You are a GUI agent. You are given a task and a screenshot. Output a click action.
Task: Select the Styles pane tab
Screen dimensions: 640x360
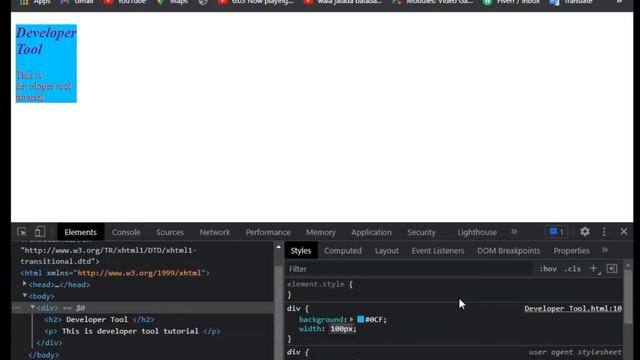(301, 251)
